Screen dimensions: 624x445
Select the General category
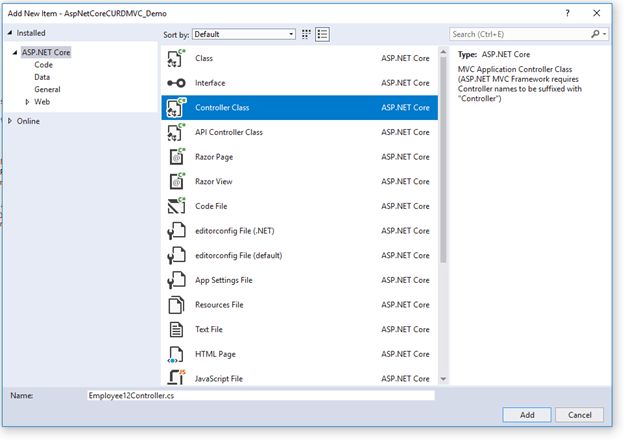tap(47, 90)
